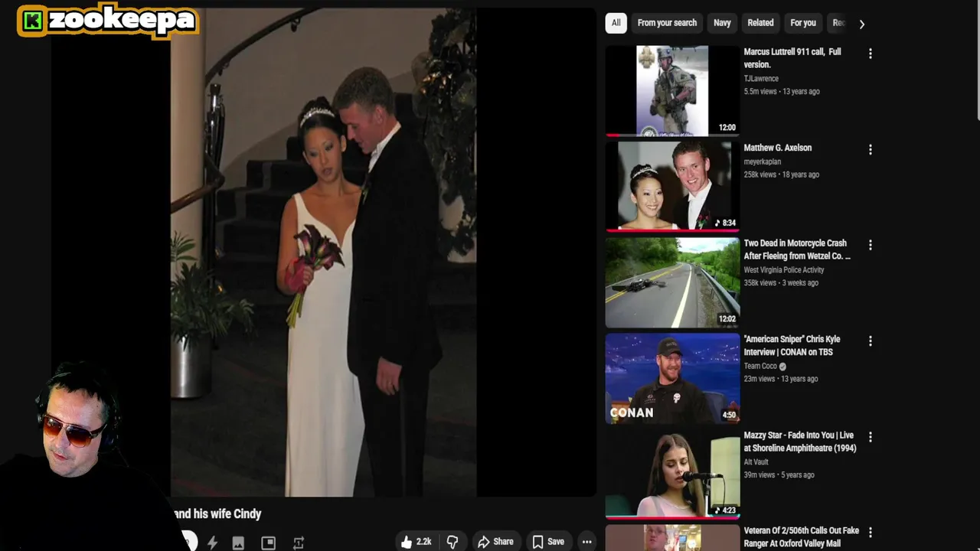Click the screenshot image extension icon
Viewport: 980px width, 551px height.
[239, 543]
